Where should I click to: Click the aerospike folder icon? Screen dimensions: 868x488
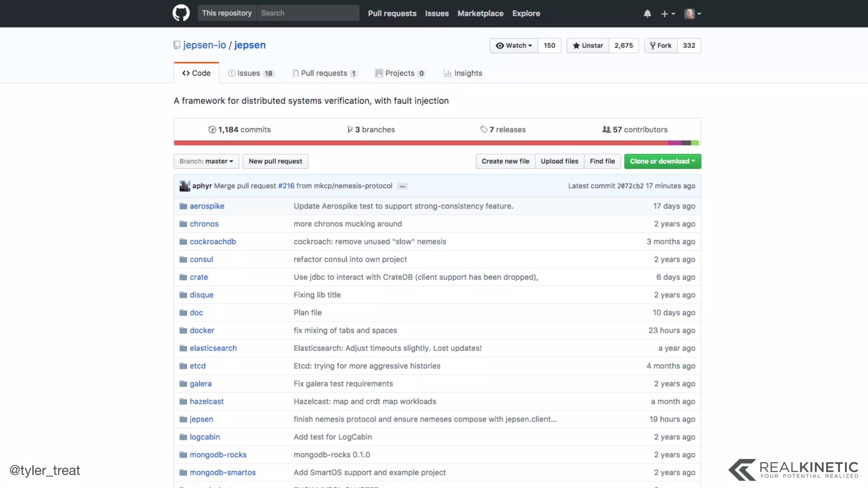point(183,206)
